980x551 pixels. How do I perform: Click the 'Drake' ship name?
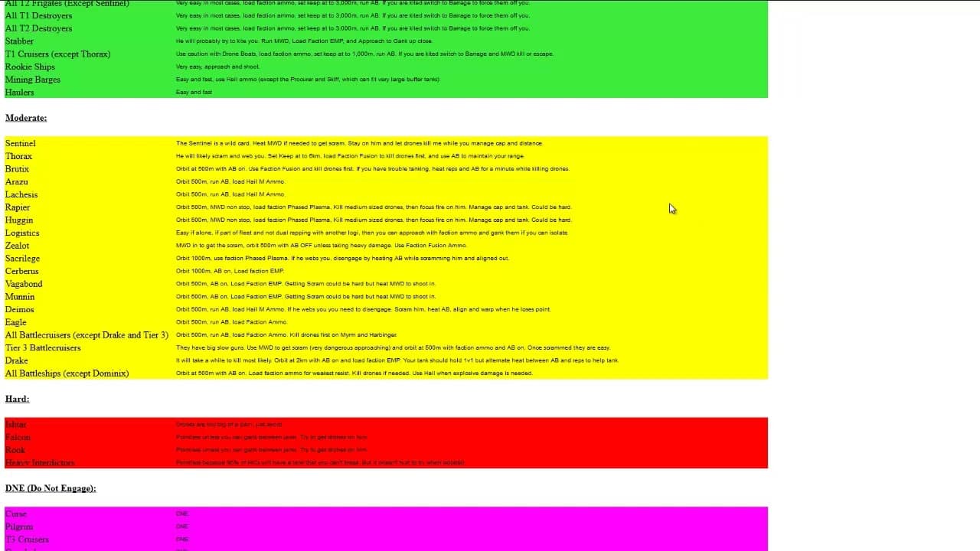[16, 360]
